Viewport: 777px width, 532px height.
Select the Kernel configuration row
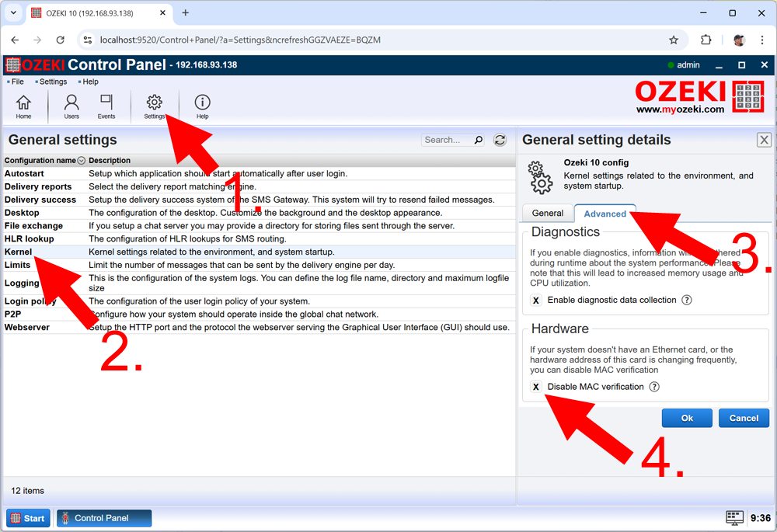[x=260, y=252]
